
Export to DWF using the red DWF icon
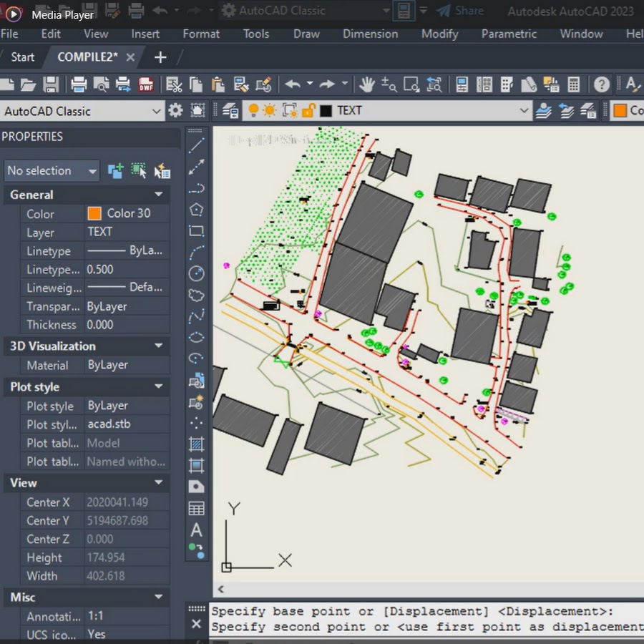point(146,85)
